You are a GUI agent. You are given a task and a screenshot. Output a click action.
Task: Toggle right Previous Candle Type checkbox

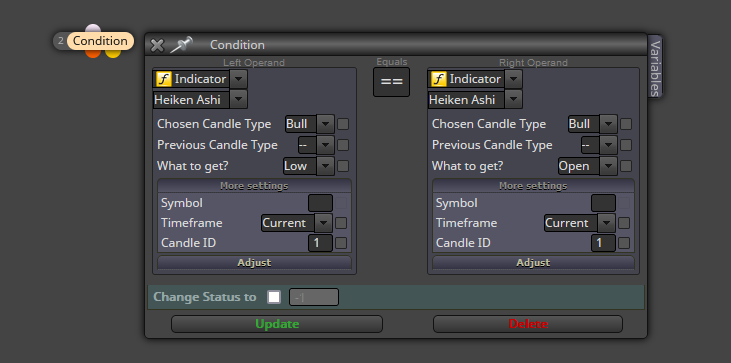point(626,145)
